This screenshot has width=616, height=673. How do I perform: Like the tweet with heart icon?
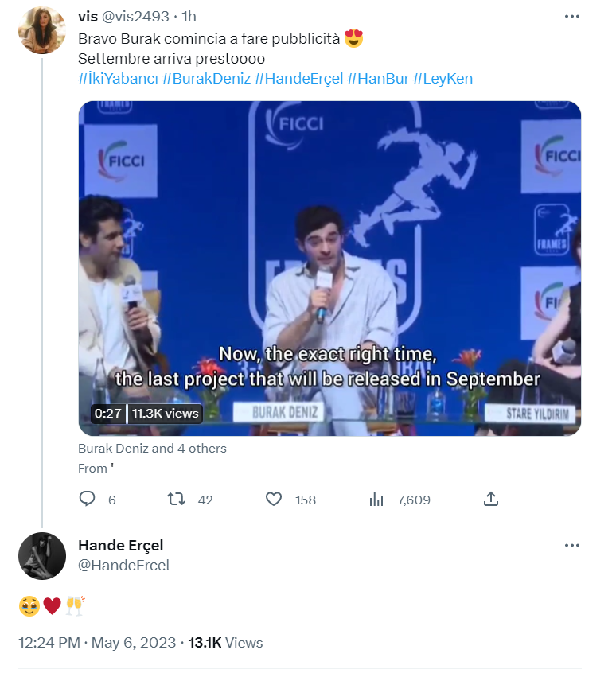(274, 499)
